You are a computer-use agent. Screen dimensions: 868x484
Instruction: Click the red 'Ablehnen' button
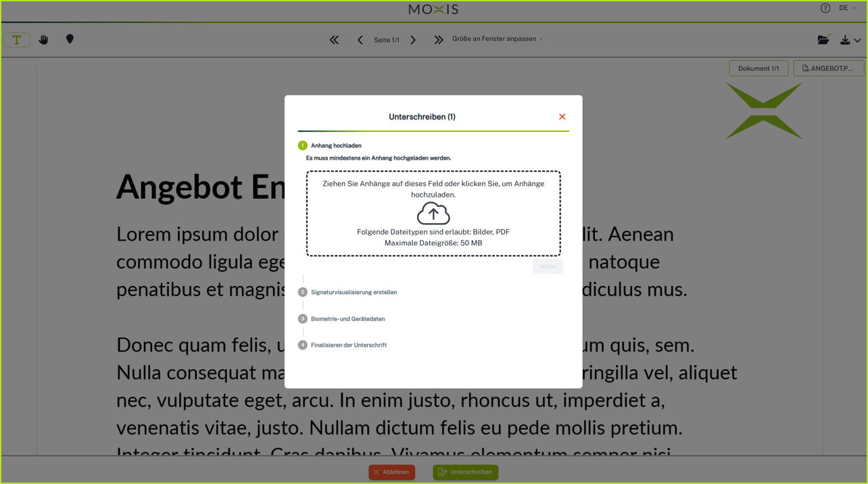391,472
